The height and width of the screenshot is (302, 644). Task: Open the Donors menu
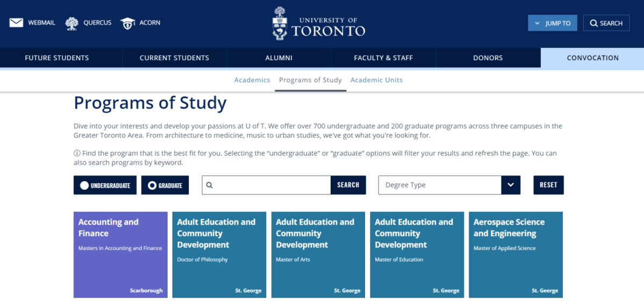488,58
